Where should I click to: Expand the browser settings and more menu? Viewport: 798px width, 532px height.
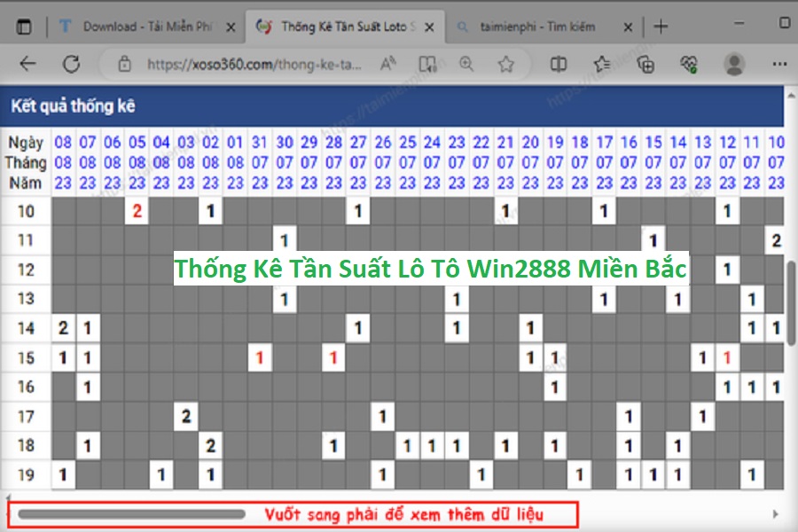(x=778, y=64)
